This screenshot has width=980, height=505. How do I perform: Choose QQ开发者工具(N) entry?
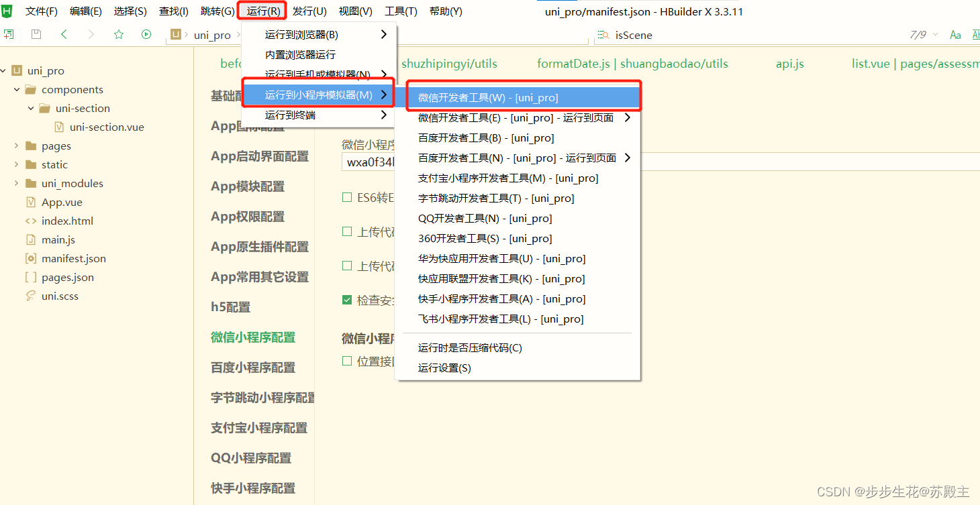518,218
